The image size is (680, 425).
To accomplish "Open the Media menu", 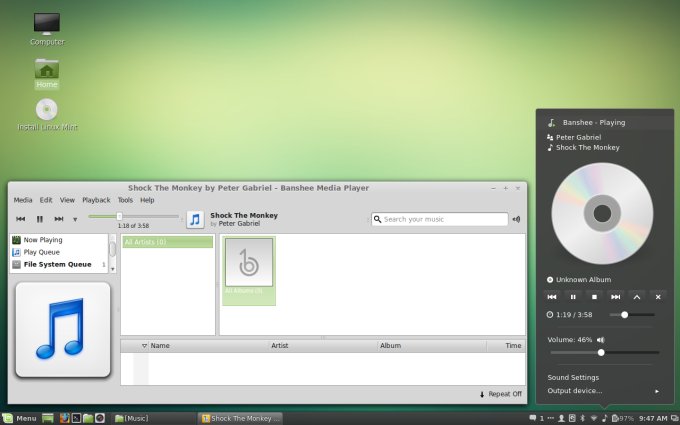I will pyautogui.click(x=23, y=200).
